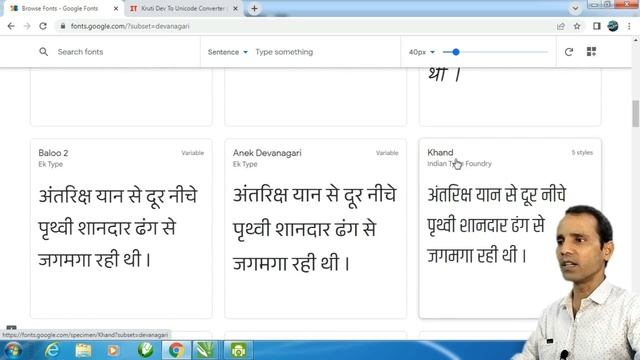Viewport: 640px width, 360px height.
Task: Adjust the font size slider handle
Action: click(x=456, y=52)
